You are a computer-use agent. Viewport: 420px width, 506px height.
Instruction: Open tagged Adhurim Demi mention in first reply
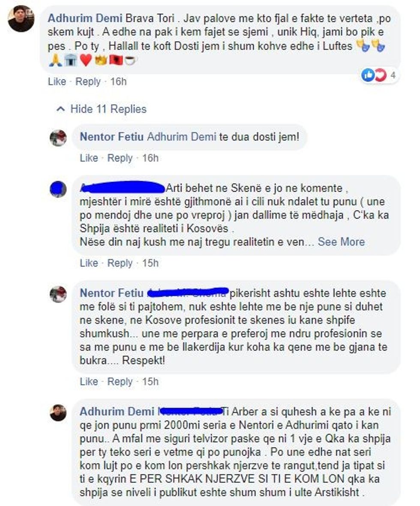(x=182, y=137)
